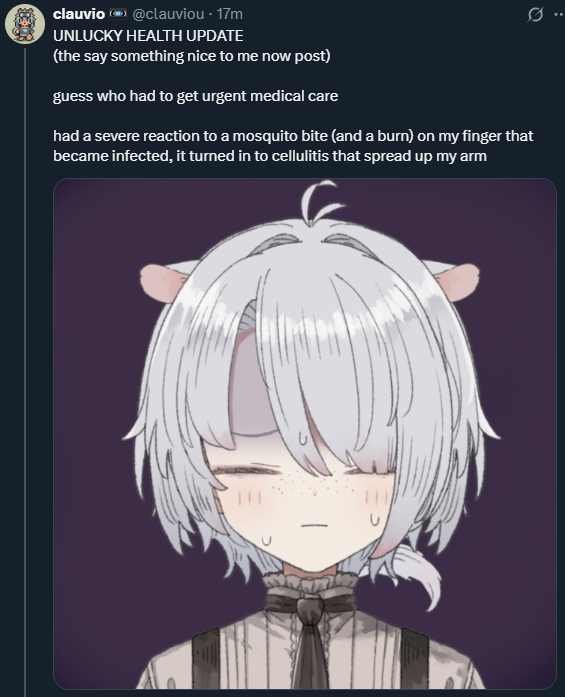
Task: Open the post's more options ellipsis
Action: click(x=559, y=15)
